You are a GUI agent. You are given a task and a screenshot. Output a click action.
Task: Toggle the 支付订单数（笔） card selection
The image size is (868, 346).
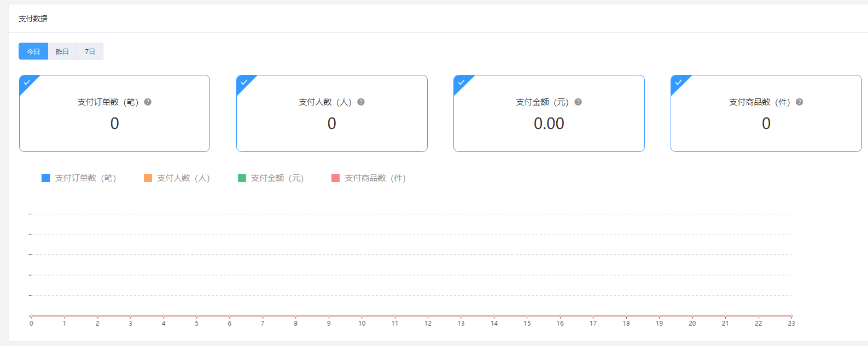point(114,113)
